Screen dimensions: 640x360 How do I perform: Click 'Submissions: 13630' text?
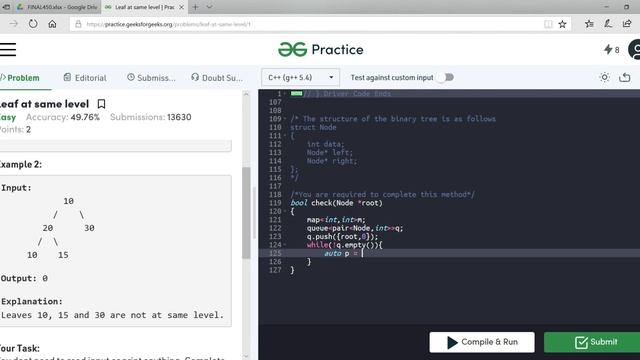pyautogui.click(x=151, y=117)
